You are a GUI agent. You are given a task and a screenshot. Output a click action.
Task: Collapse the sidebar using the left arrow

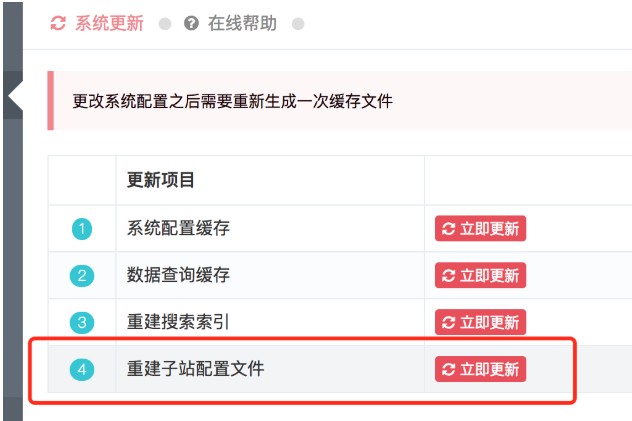pyautogui.click(x=14, y=96)
